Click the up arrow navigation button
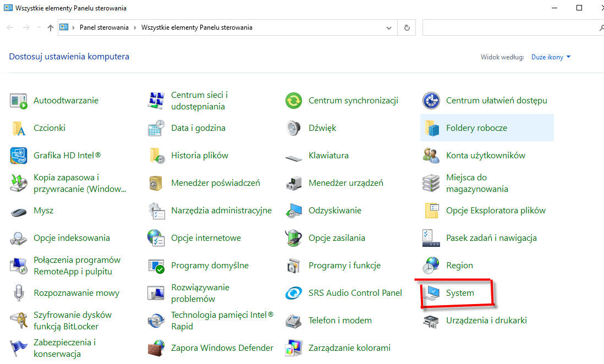This screenshot has width=604, height=364. (51, 27)
